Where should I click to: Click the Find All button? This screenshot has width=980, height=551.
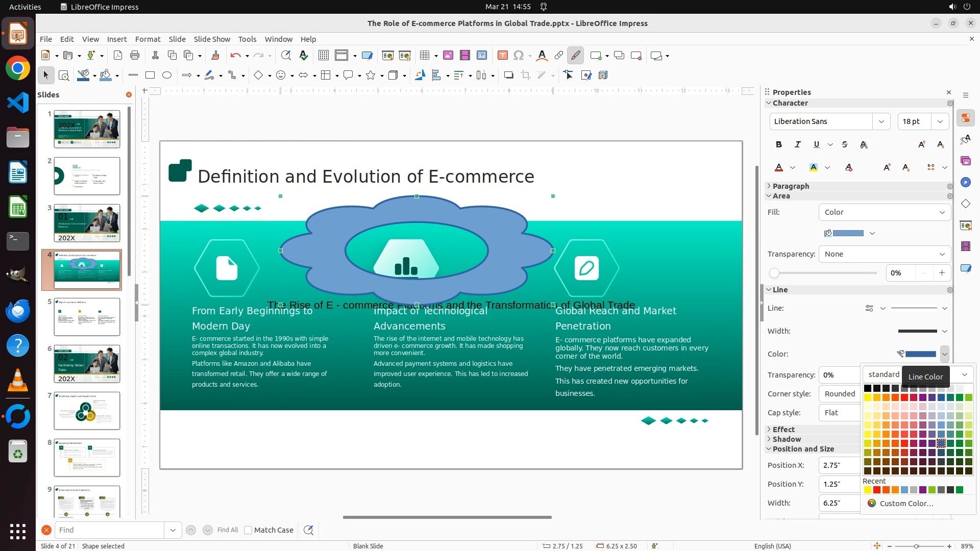click(x=227, y=530)
